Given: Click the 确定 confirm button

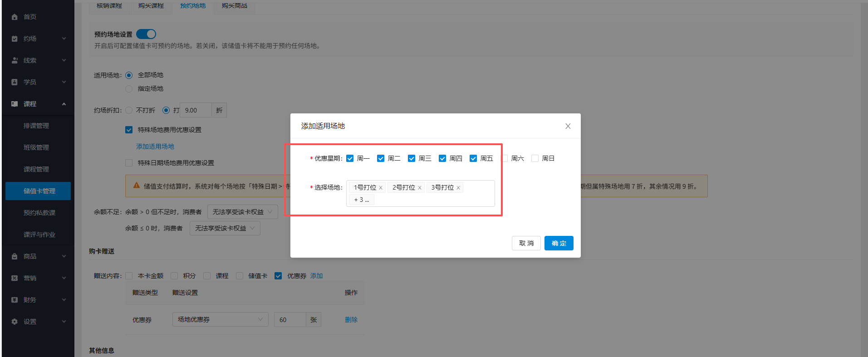Looking at the screenshot, I should click(x=559, y=243).
